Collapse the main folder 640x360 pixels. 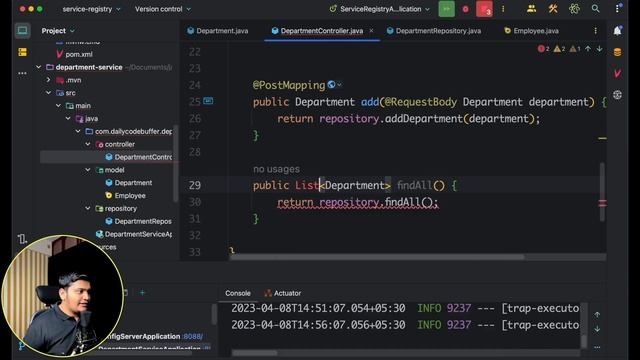tap(58, 106)
